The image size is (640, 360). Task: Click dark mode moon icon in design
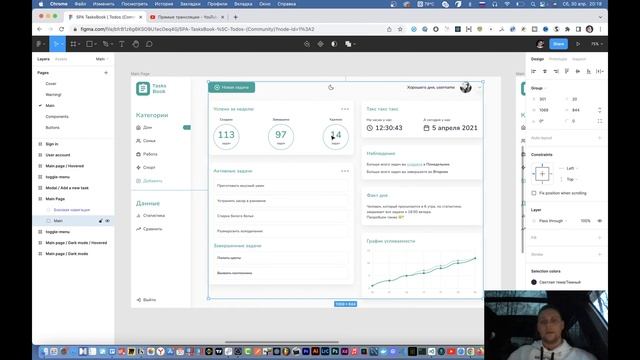click(331, 87)
